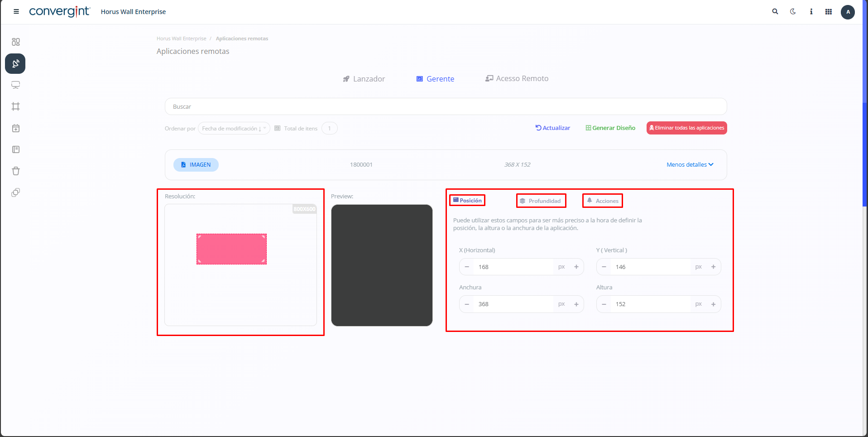
Task: Toggle dark mode moon icon
Action: coord(793,12)
